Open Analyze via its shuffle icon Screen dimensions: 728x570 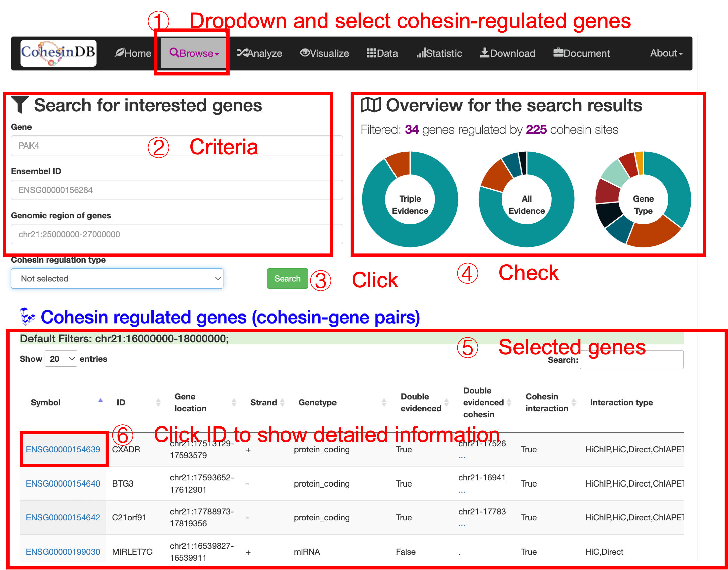(x=242, y=53)
